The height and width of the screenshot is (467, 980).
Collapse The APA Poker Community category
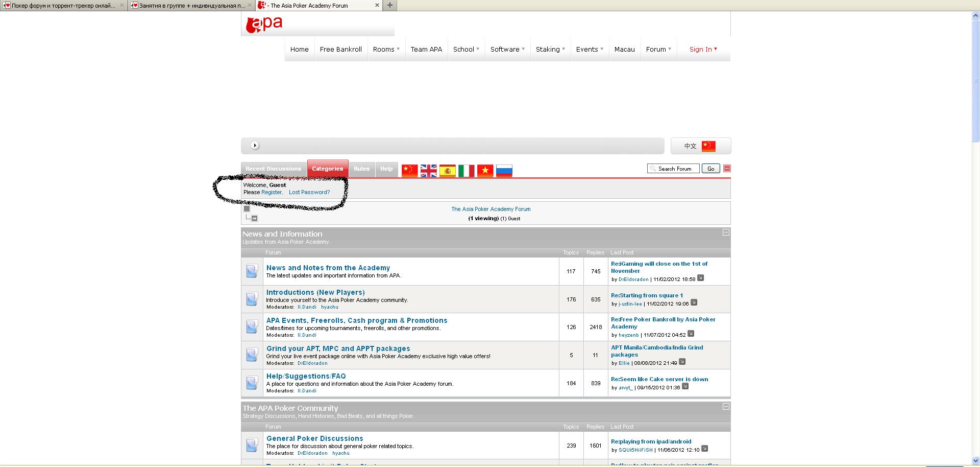726,407
